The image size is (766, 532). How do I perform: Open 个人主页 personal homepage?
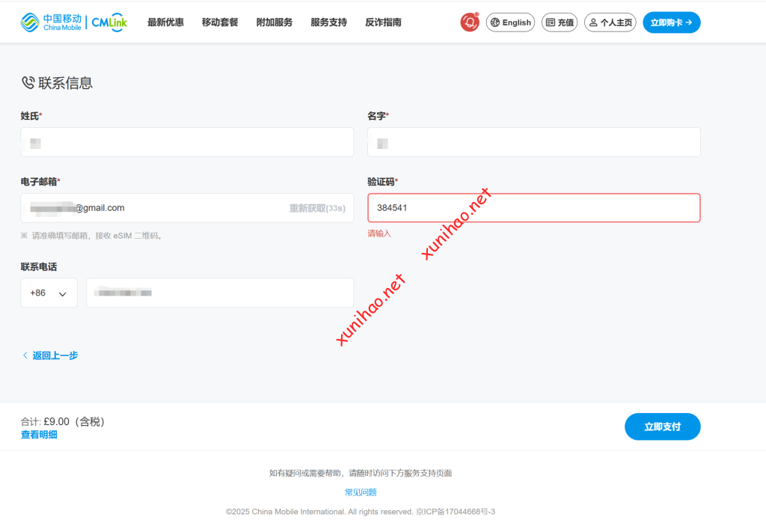pyautogui.click(x=610, y=22)
